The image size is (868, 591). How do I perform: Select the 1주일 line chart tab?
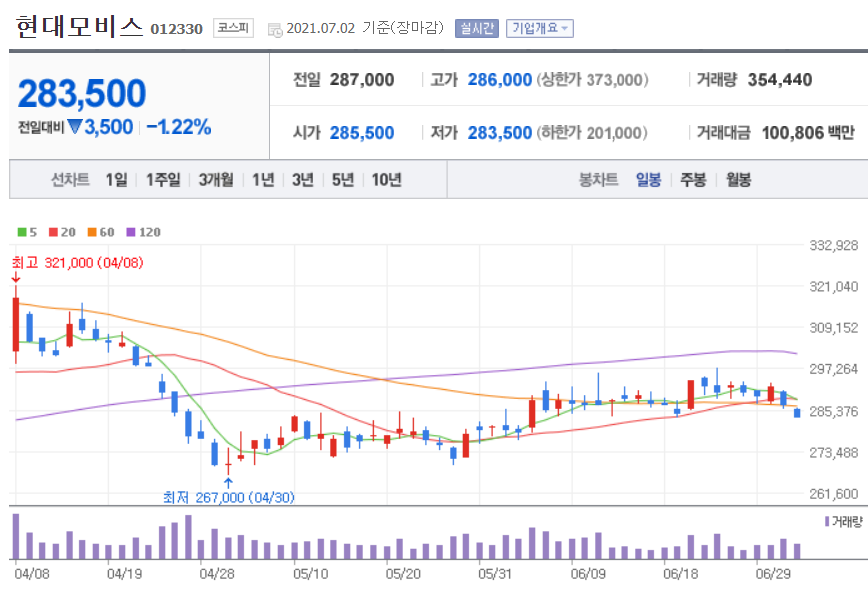point(163,179)
